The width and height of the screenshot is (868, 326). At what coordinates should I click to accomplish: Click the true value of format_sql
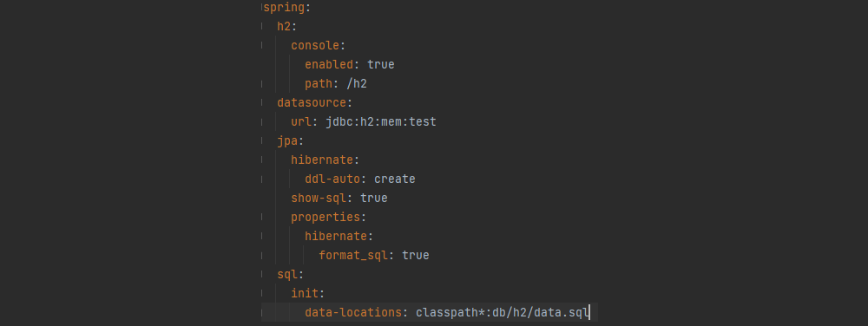(x=416, y=255)
